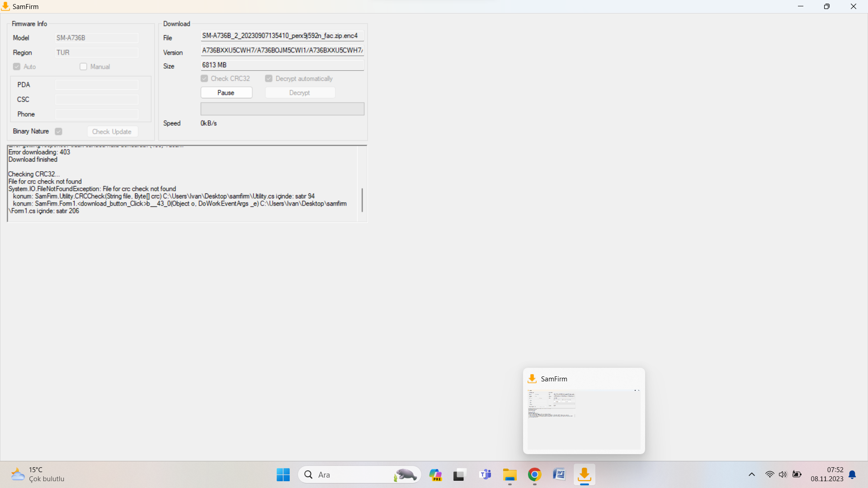
Task: Click the File name field
Action: point(282,36)
